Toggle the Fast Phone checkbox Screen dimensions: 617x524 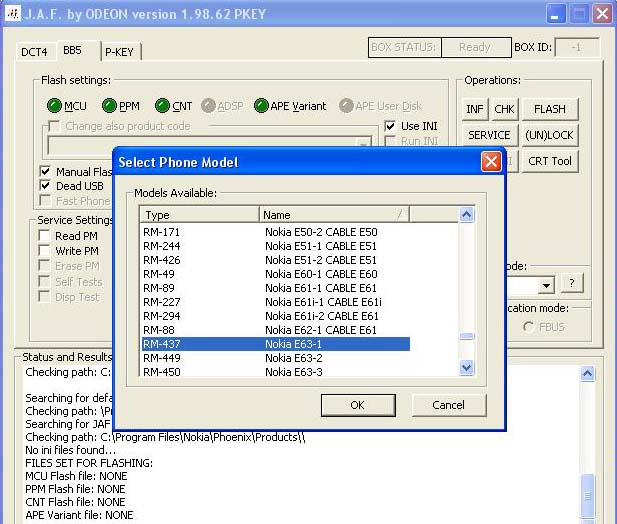coord(45,201)
